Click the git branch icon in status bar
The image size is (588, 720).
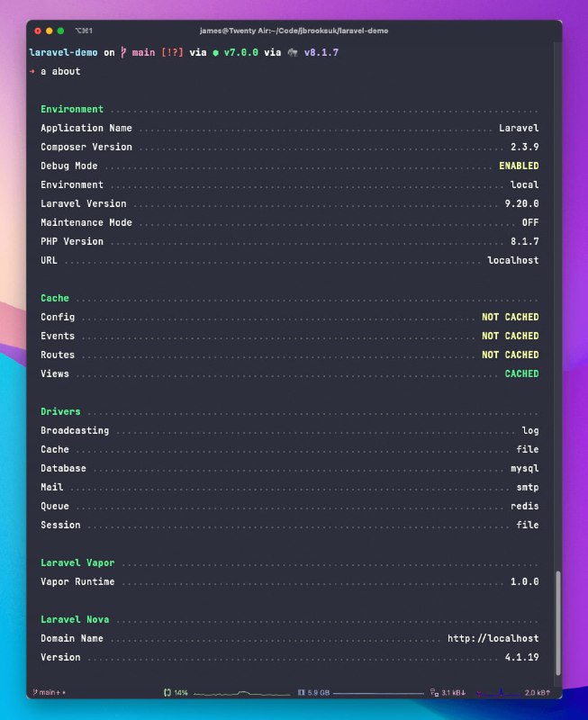click(35, 692)
